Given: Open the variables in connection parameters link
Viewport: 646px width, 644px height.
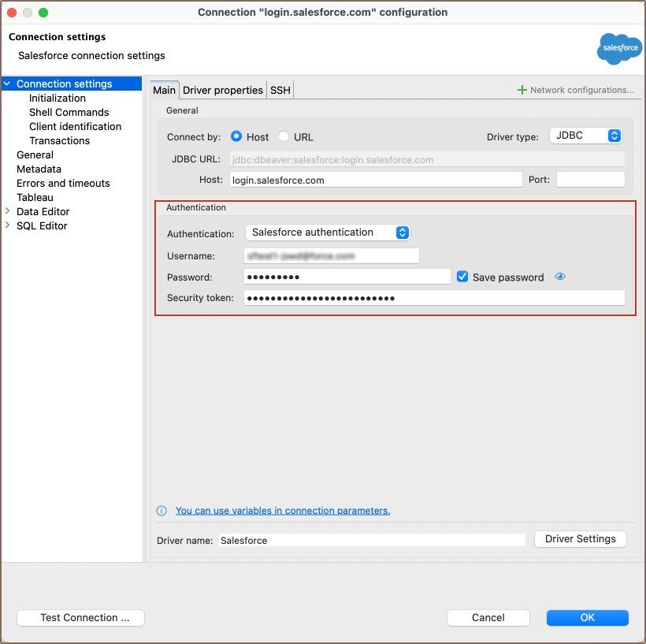Looking at the screenshot, I should click(282, 511).
